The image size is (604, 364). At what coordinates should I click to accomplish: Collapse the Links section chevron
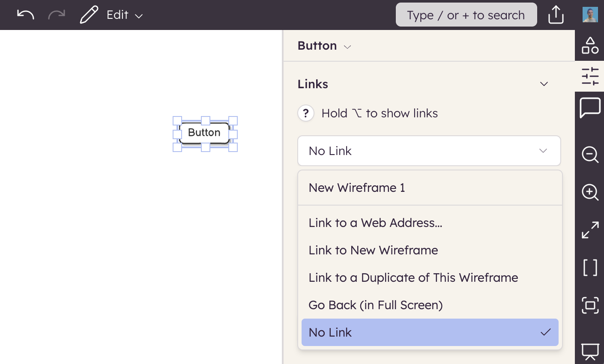[544, 84]
